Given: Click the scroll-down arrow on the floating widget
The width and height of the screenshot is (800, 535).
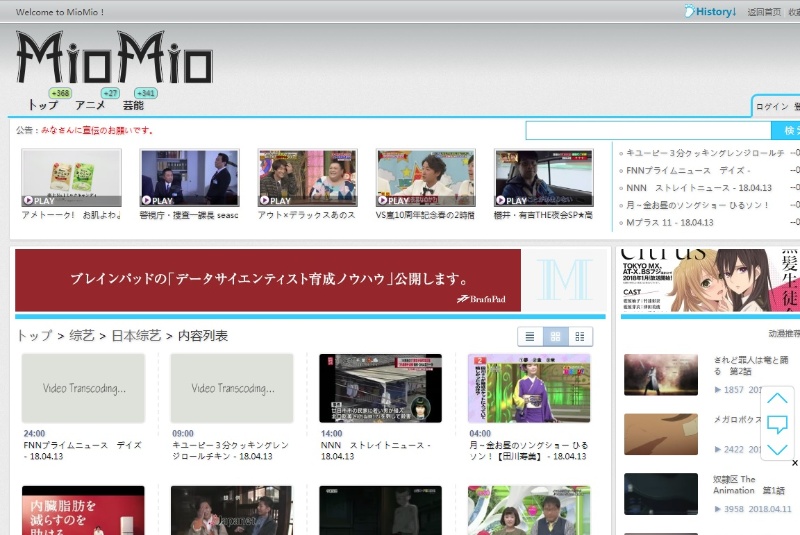Looking at the screenshot, I should pyautogui.click(x=777, y=449).
